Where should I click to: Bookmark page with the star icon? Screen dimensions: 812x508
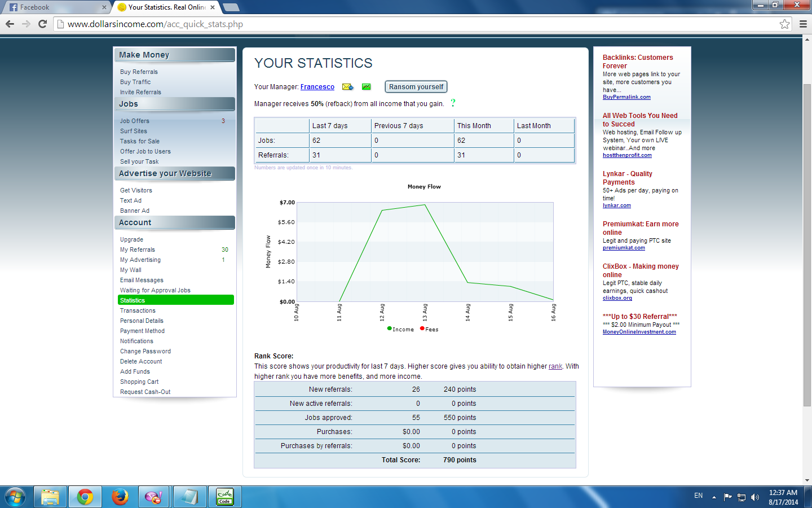[x=784, y=24]
